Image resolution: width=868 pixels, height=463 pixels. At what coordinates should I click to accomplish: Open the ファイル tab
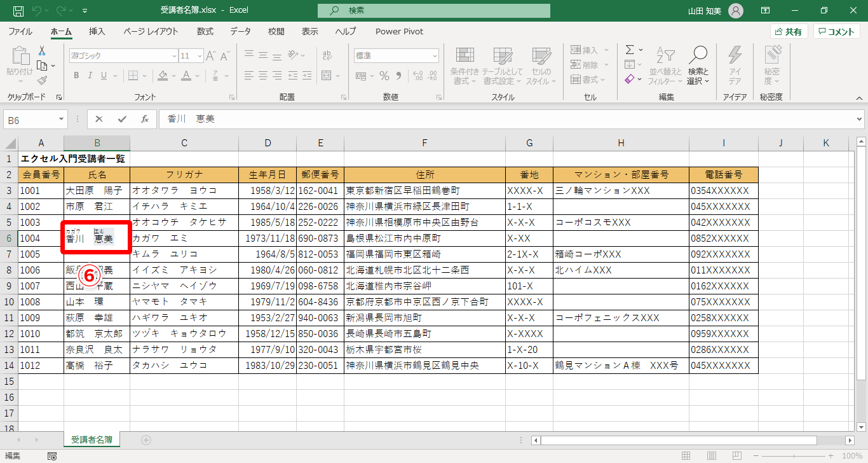coord(20,31)
